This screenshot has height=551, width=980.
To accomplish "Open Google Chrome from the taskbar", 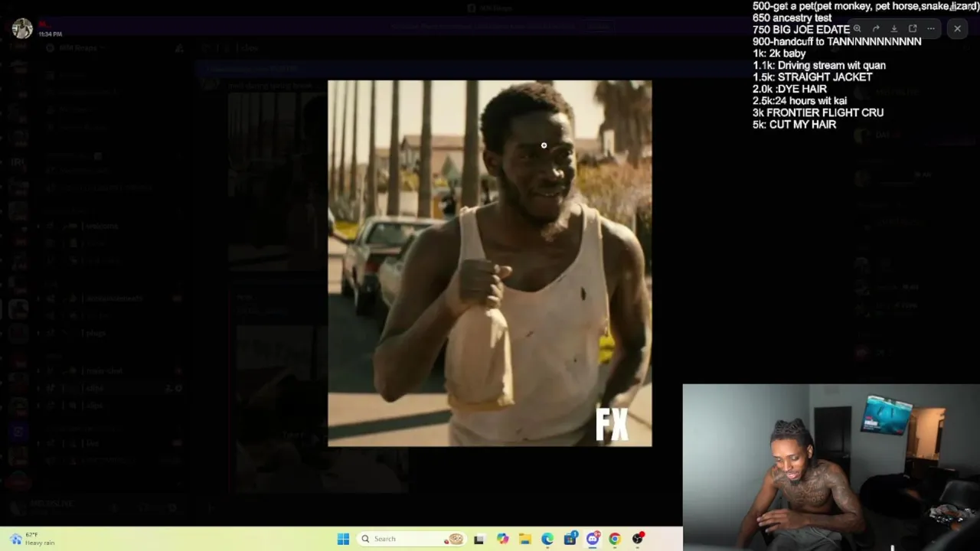I will [x=615, y=539].
